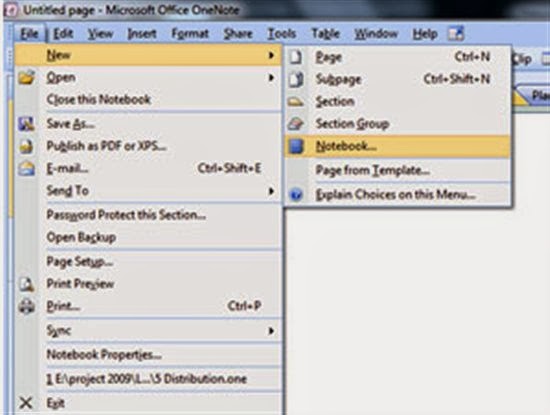Expand the Sync submenu arrow
Image resolution: width=550 pixels, height=415 pixels.
pyautogui.click(x=271, y=331)
